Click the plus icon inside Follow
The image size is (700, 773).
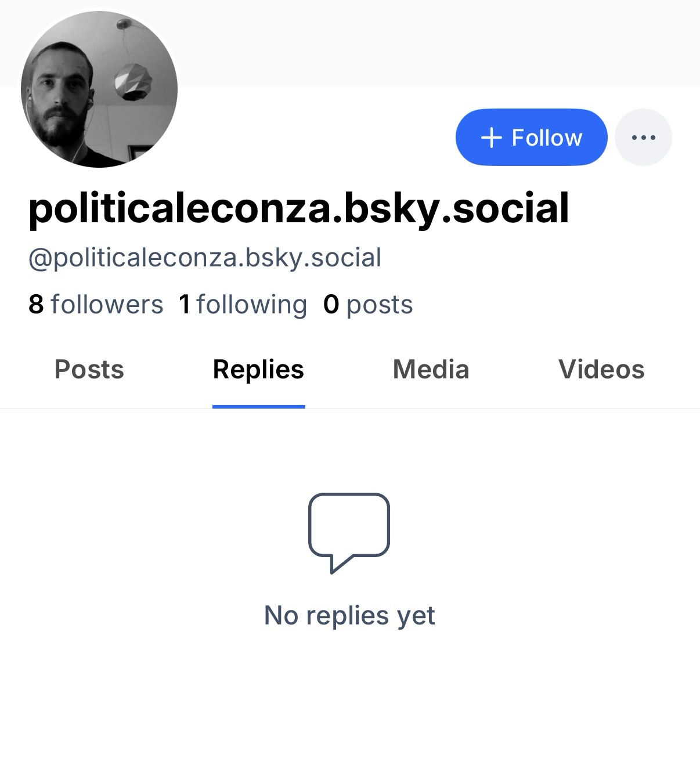491,138
